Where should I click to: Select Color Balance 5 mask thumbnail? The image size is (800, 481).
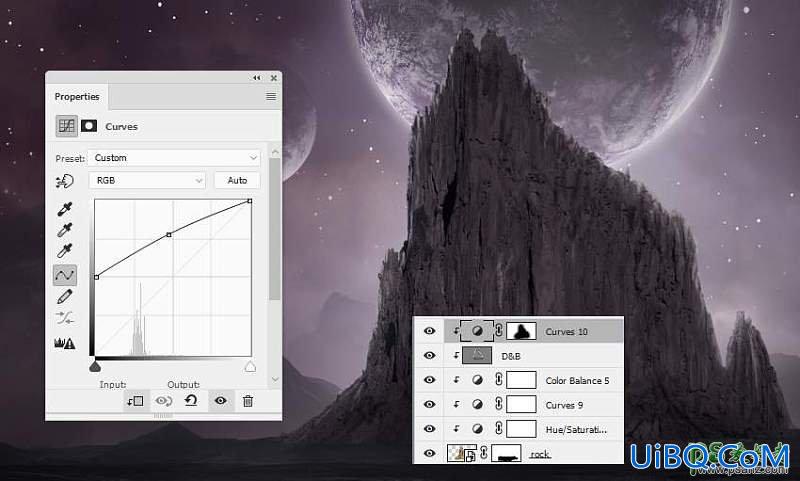[521, 380]
